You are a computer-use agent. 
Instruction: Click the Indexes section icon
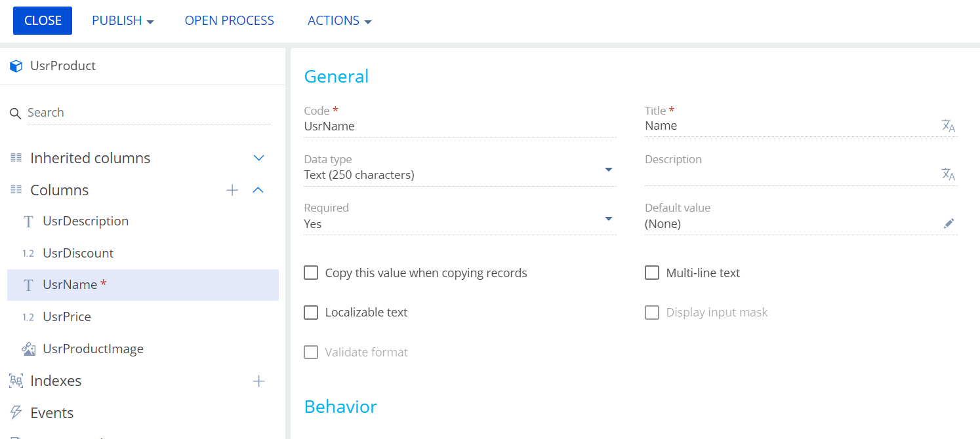point(16,381)
